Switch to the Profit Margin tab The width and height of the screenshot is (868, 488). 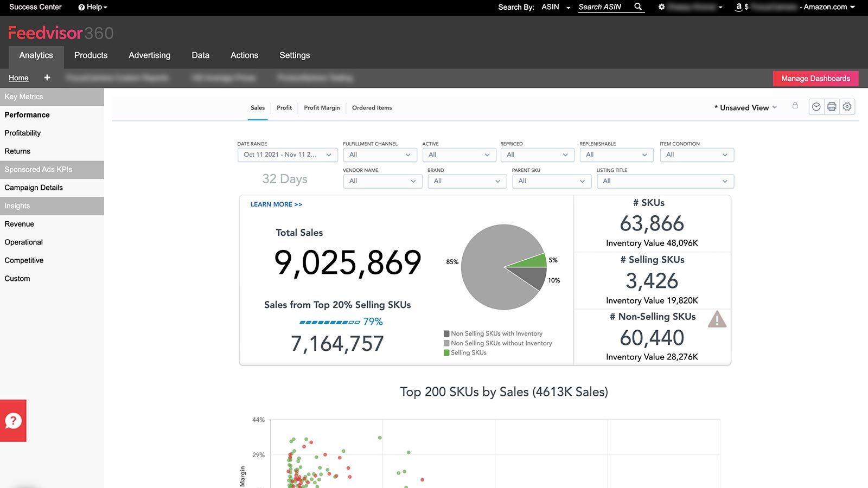click(322, 107)
